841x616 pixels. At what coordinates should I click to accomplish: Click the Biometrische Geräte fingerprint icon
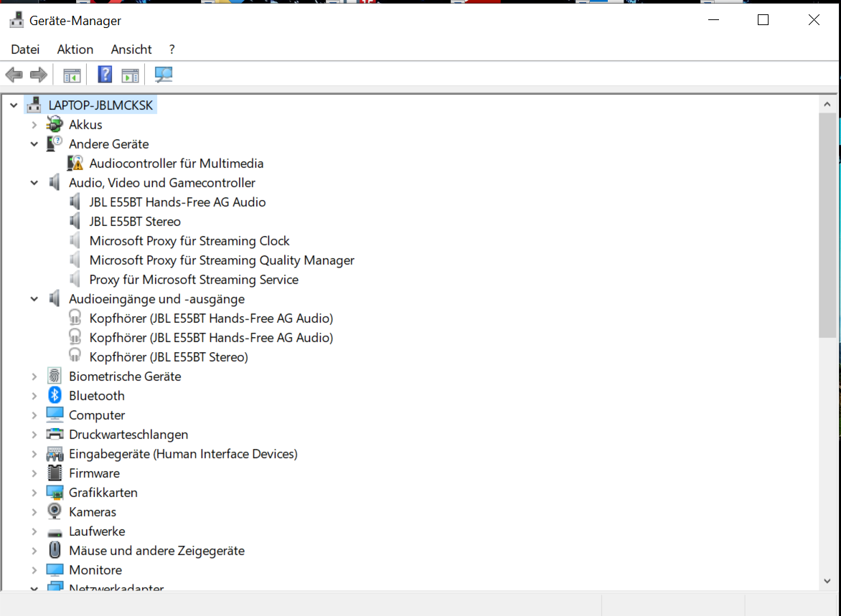(54, 376)
